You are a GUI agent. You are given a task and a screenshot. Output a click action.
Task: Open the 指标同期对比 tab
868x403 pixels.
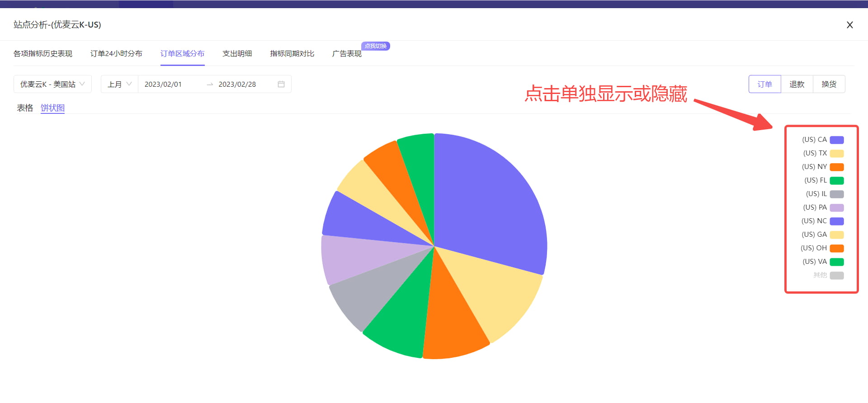click(292, 54)
